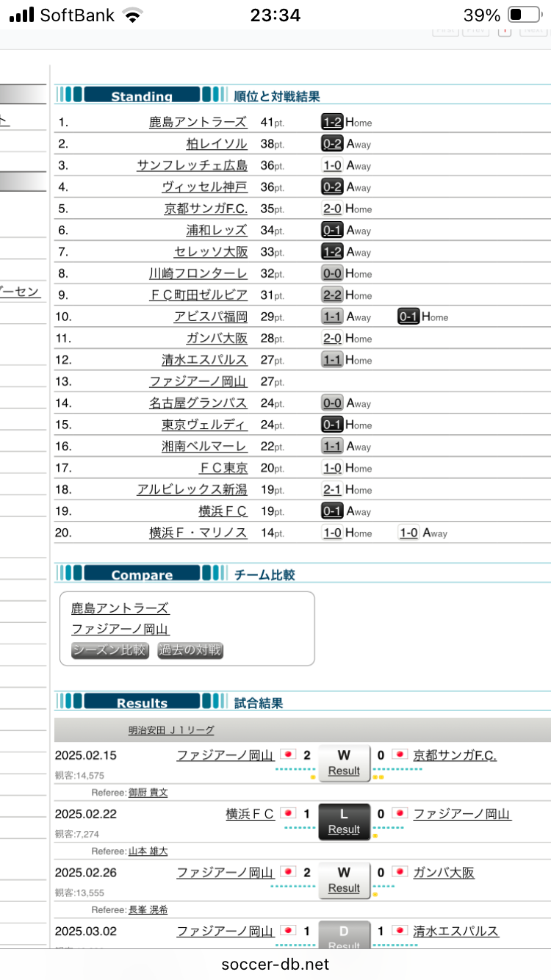Open 0-0 Home score for 川崎フロンターレ
This screenshot has height=980, width=551.
(332, 274)
